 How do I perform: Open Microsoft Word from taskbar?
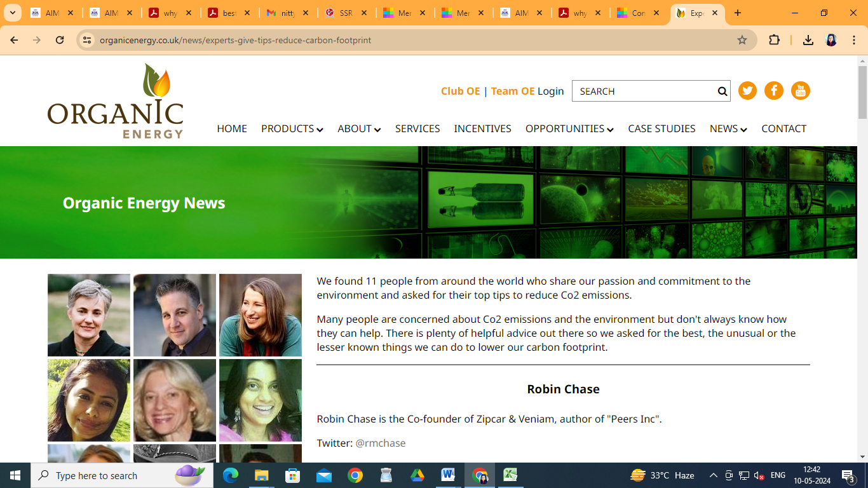(x=448, y=475)
